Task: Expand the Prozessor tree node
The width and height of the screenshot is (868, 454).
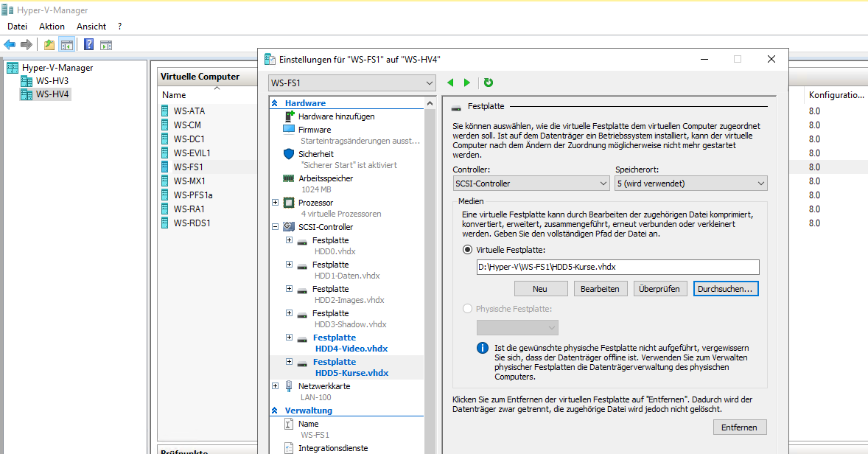Action: coord(275,203)
